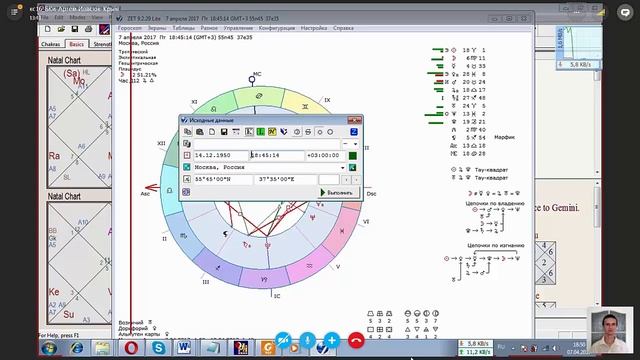Click the video camera off call button
640x360 pixels.
coord(283,340)
